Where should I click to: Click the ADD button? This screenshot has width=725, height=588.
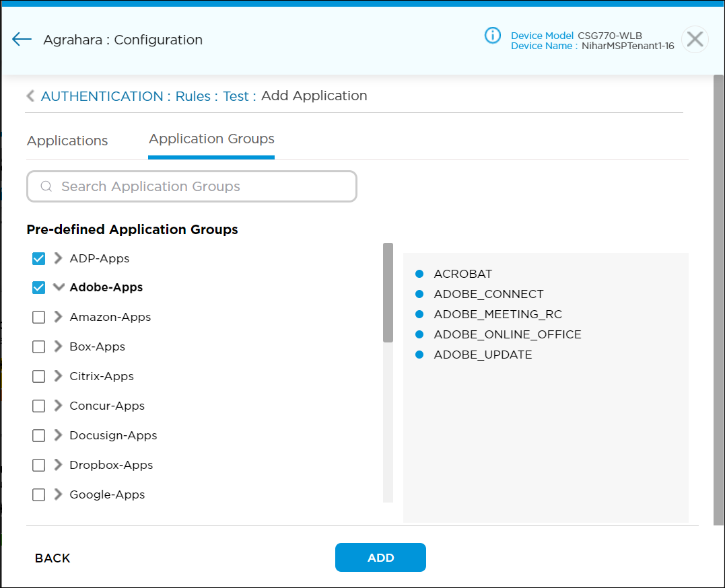pos(380,558)
